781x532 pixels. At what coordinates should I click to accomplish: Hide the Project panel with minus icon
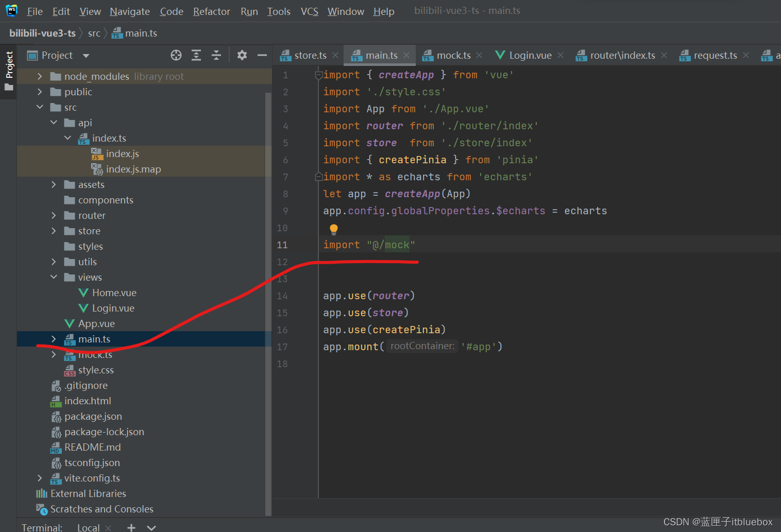[262, 55]
